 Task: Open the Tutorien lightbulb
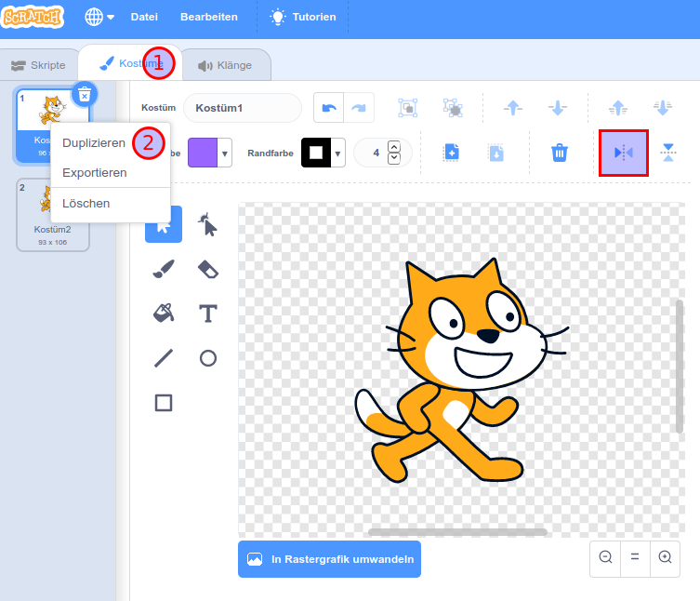pos(302,17)
